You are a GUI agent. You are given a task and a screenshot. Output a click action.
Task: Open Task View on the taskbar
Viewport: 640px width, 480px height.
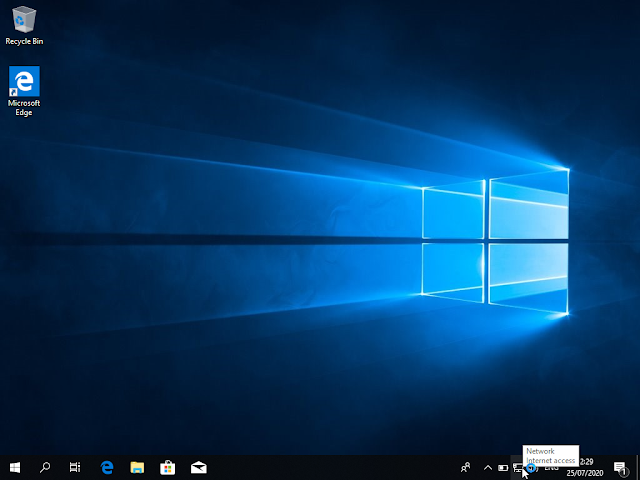(x=75, y=467)
